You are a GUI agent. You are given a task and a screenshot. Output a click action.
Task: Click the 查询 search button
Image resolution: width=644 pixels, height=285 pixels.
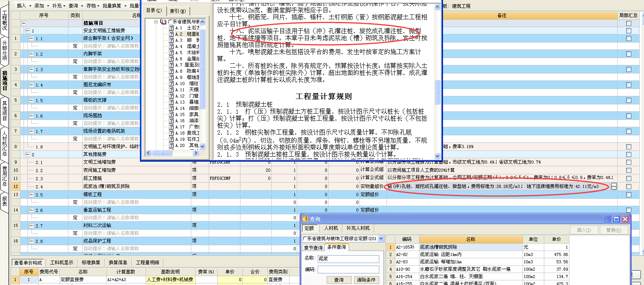coord(339,280)
